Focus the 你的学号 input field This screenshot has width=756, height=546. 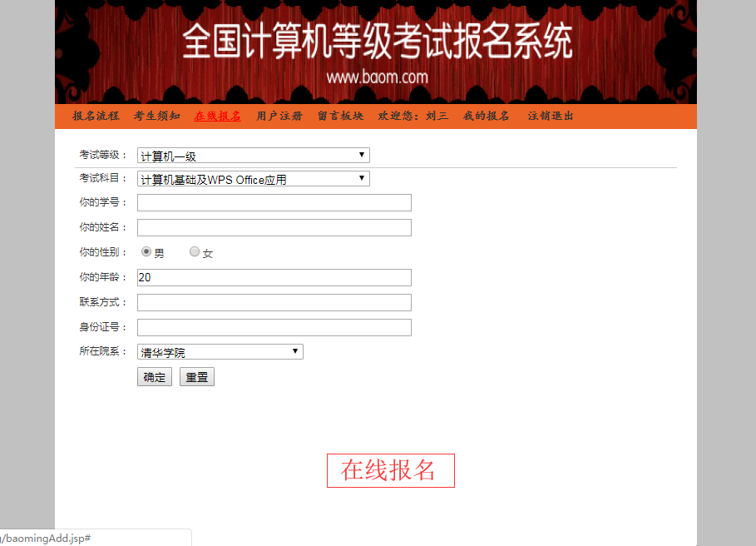[x=274, y=202]
